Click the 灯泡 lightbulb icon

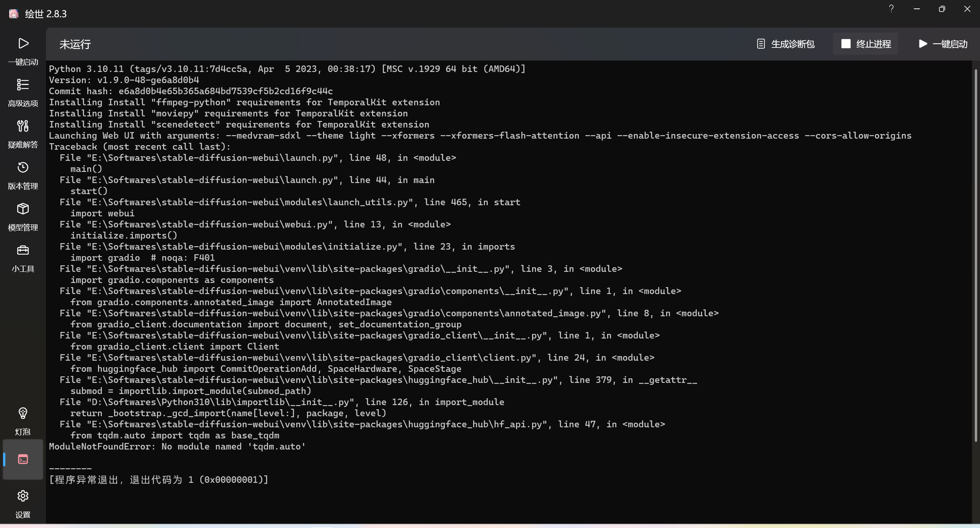(x=23, y=414)
